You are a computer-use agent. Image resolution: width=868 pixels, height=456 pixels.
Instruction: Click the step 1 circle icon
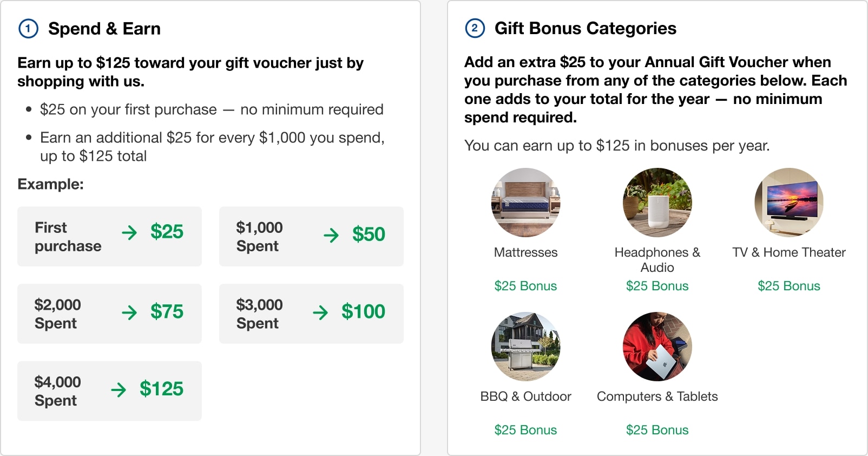pos(28,29)
